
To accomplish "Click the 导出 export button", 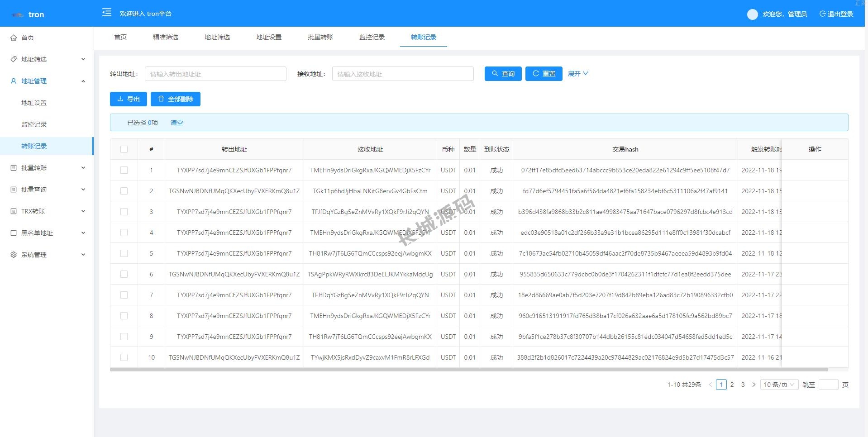I will 129,99.
